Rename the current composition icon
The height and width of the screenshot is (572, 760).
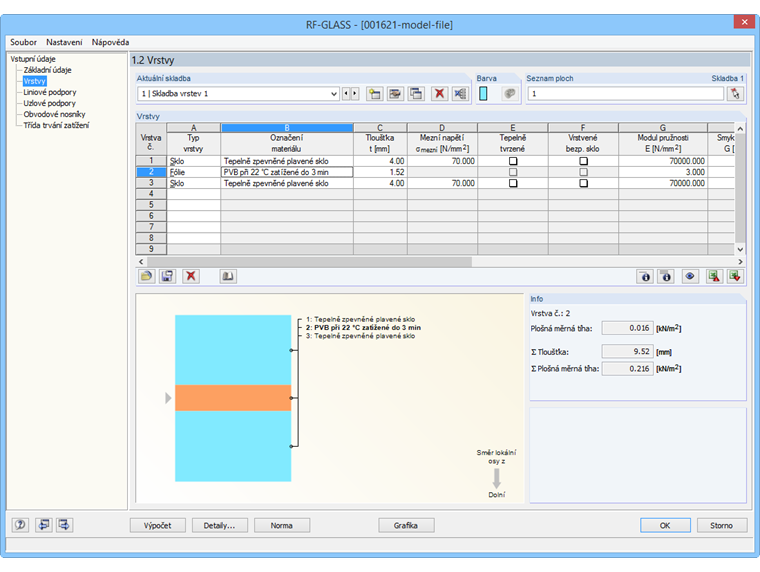pos(395,94)
